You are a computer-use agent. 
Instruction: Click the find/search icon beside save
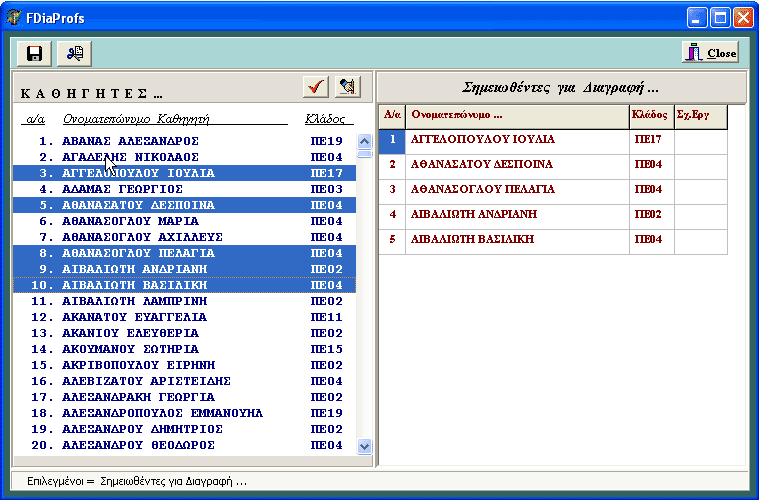73,53
